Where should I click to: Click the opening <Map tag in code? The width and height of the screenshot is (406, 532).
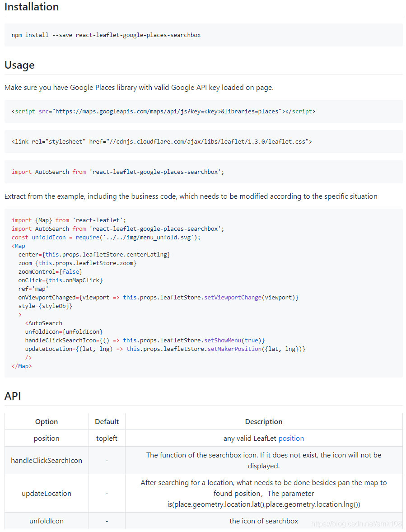pyautogui.click(x=19, y=246)
